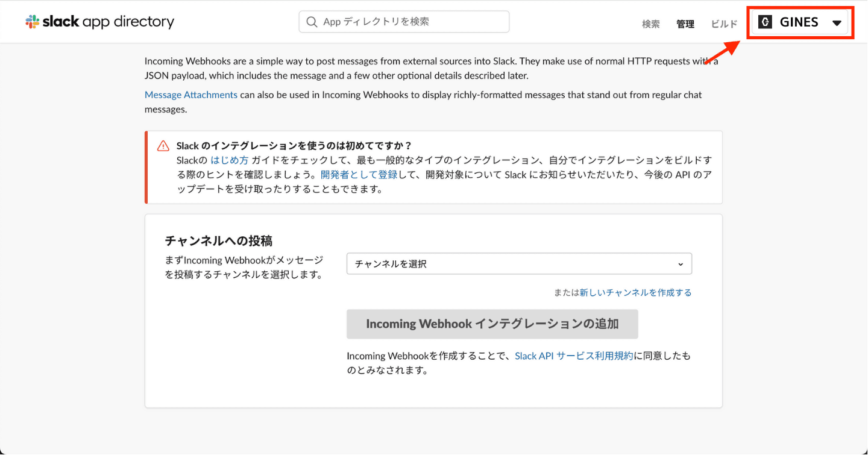Follow the はじめ方 guide link
The width and height of the screenshot is (868, 455).
pos(229,160)
